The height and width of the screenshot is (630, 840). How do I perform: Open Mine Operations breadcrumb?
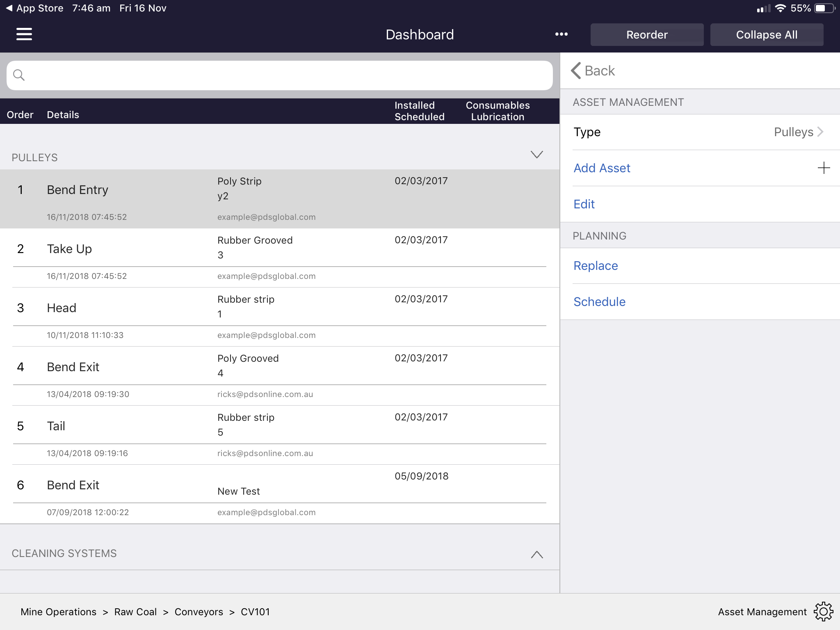tap(58, 612)
